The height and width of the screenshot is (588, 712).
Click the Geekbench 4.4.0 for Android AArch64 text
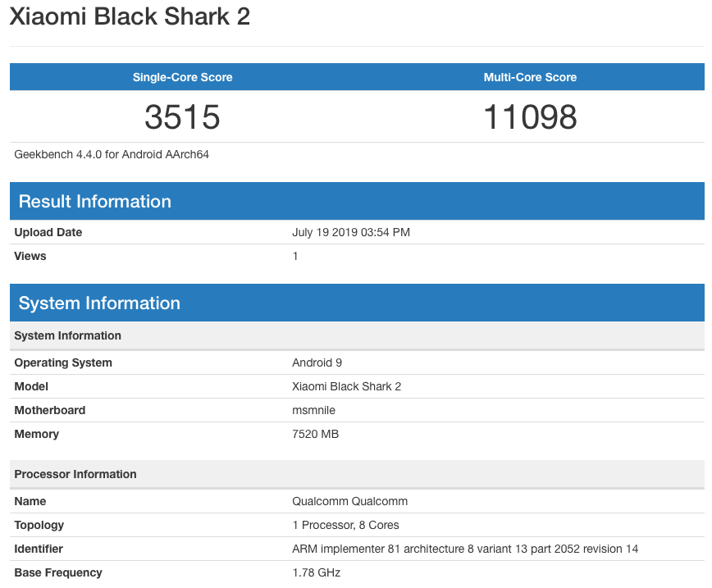(112, 154)
